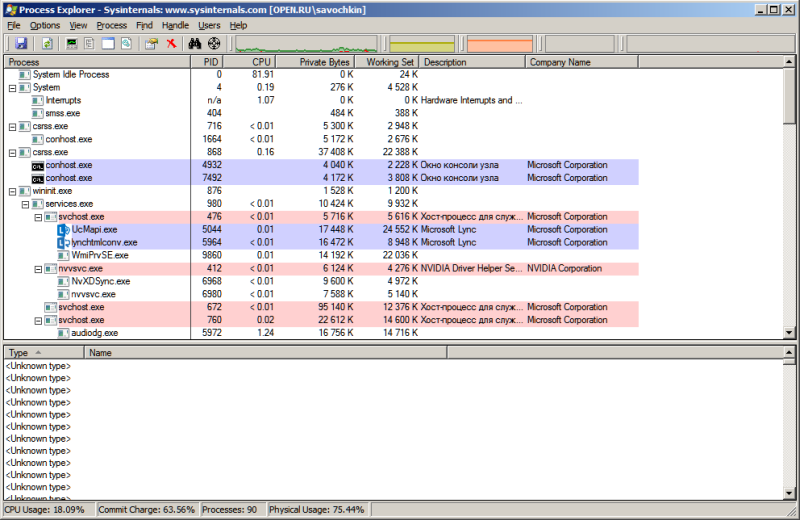
Task: Sort by Description column header
Action: click(x=472, y=62)
